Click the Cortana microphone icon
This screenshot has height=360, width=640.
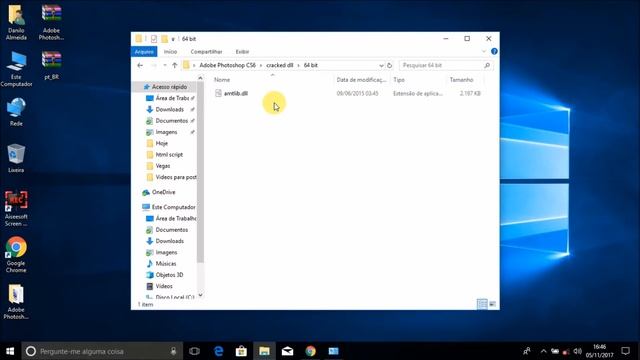173,351
